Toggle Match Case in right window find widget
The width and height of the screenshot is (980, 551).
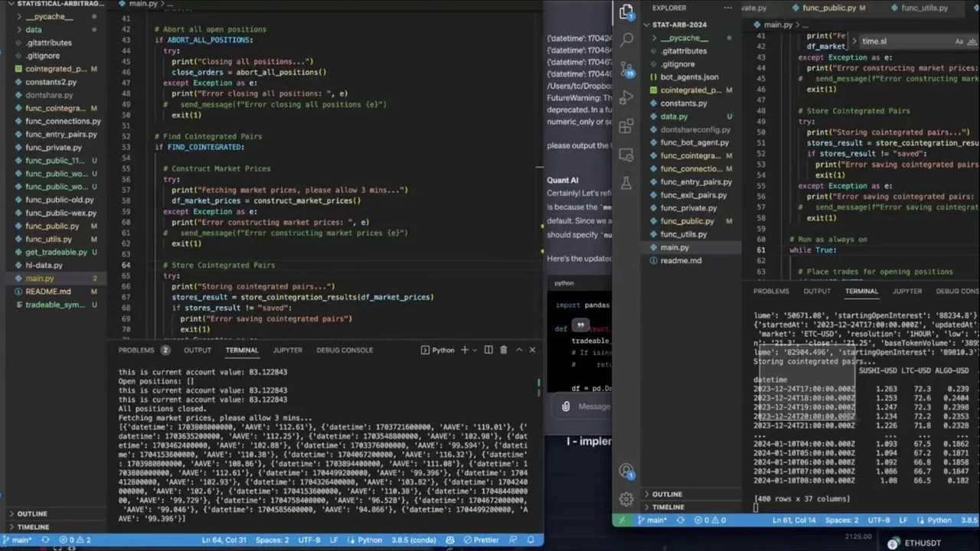point(959,41)
